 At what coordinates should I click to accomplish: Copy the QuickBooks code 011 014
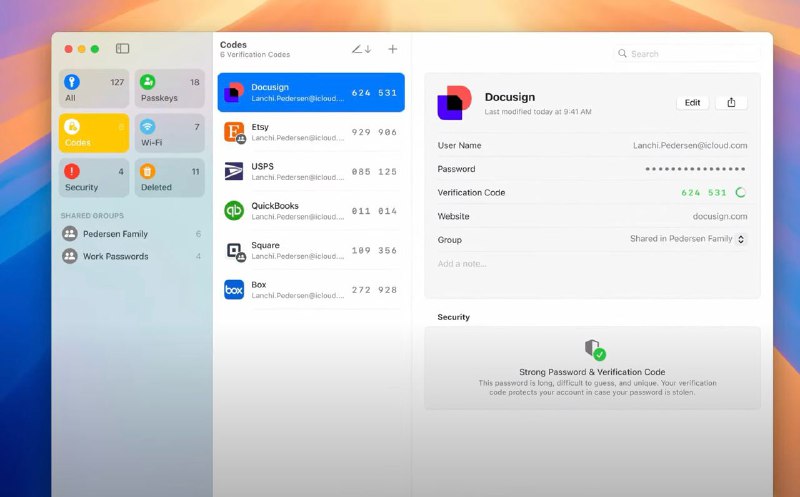pyautogui.click(x=374, y=211)
